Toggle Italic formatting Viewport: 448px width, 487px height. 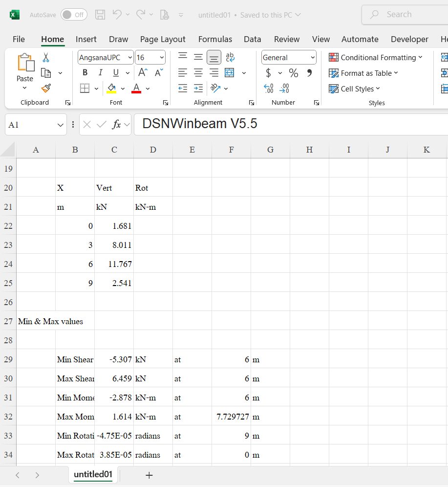(x=100, y=73)
